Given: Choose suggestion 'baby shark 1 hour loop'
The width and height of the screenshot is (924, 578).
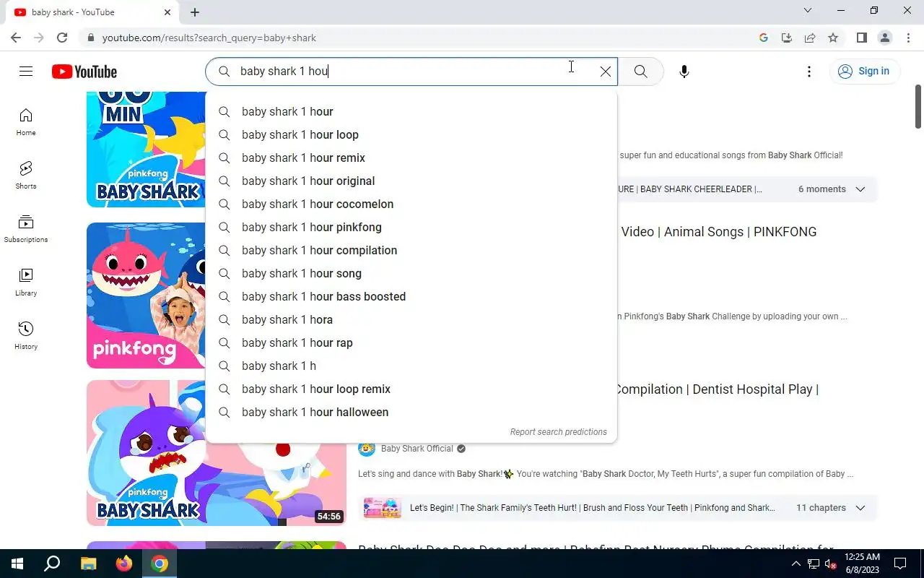Looking at the screenshot, I should coord(411,134).
